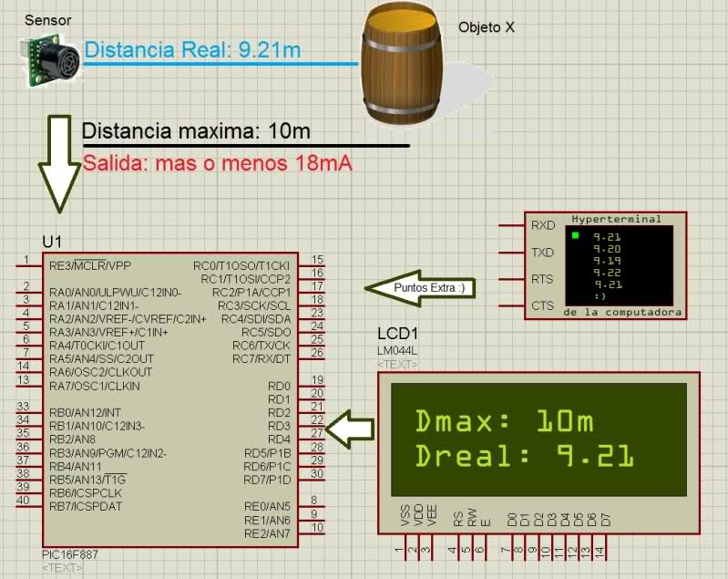Viewport: 728px width, 579px height.
Task: Click pin RB3/AN9/PGM/C12IN2- on U1
Action: [x=108, y=453]
